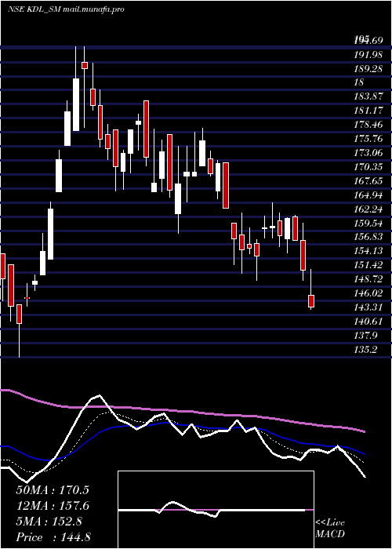Viewport: 392px width, 549px height.
Task: Click the 189.28 price axis label
Action: [x=368, y=69]
